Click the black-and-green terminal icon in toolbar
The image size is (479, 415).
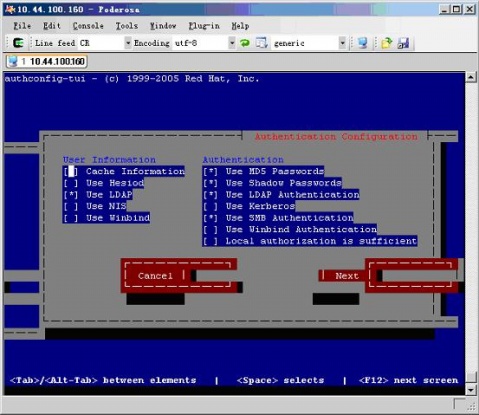point(18,43)
